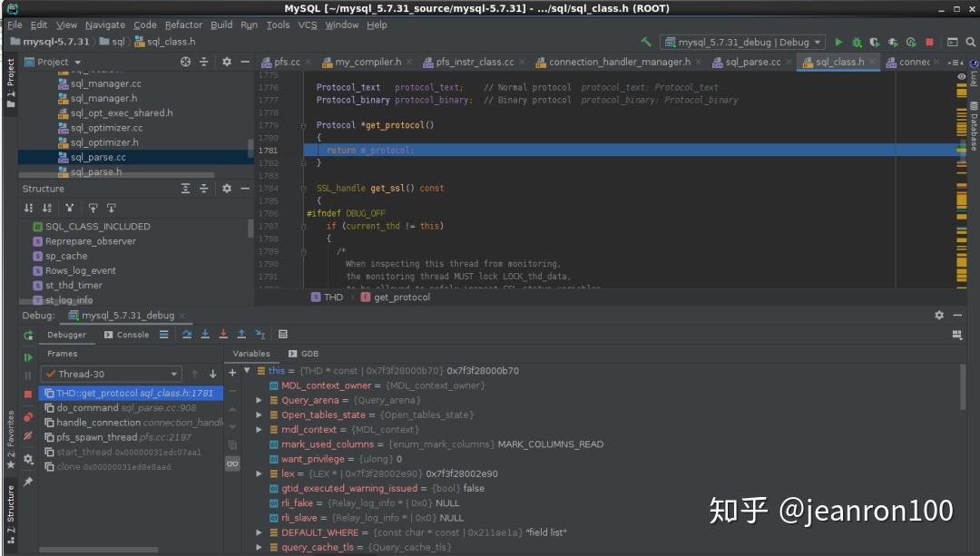980x556 pixels.
Task: Open Search Everywhere with the magnifier icon
Action: (x=970, y=43)
